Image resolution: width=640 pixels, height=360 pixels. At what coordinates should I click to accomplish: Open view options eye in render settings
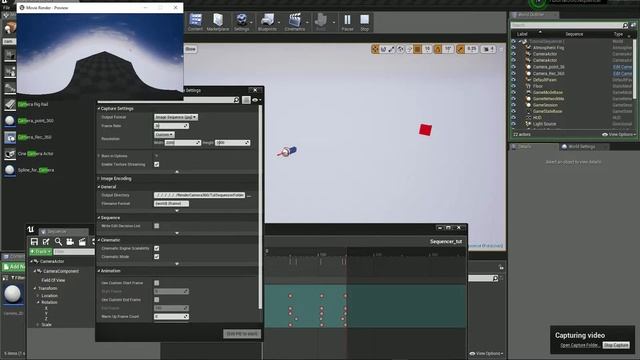257,100
